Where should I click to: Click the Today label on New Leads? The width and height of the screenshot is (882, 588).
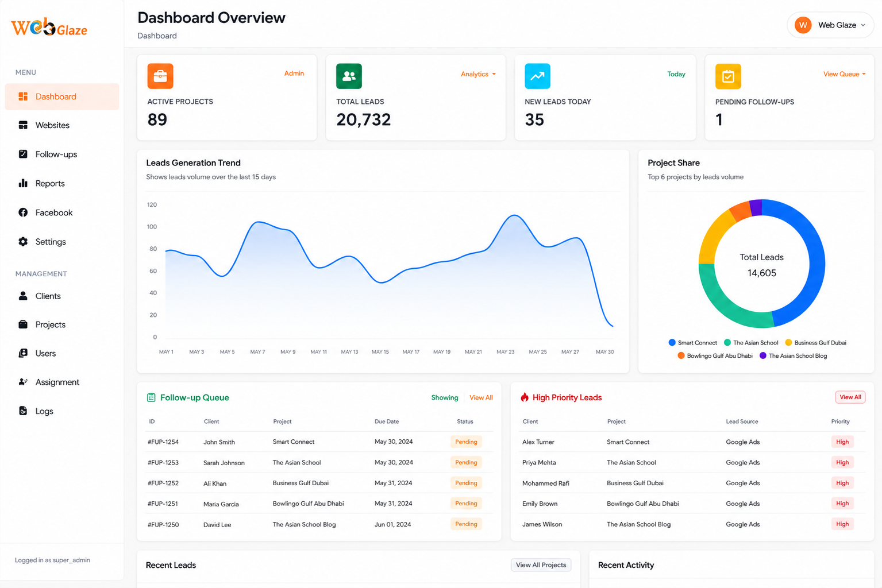pyautogui.click(x=676, y=74)
